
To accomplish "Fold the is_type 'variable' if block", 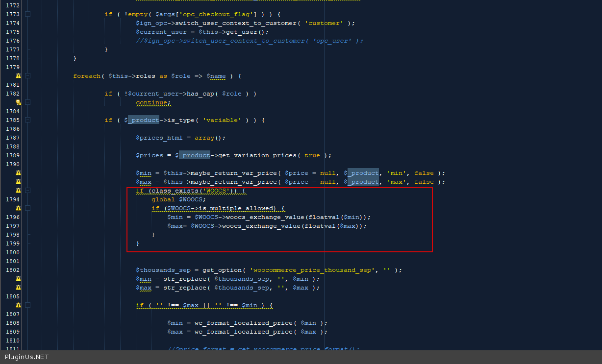I will 27,120.
